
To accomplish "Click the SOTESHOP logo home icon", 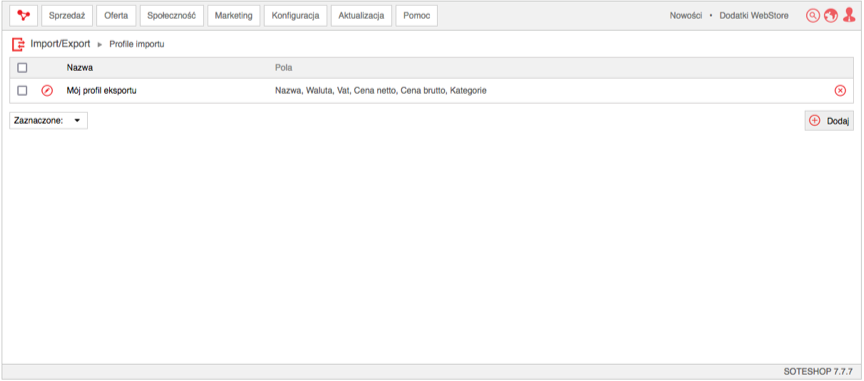I will tap(24, 16).
